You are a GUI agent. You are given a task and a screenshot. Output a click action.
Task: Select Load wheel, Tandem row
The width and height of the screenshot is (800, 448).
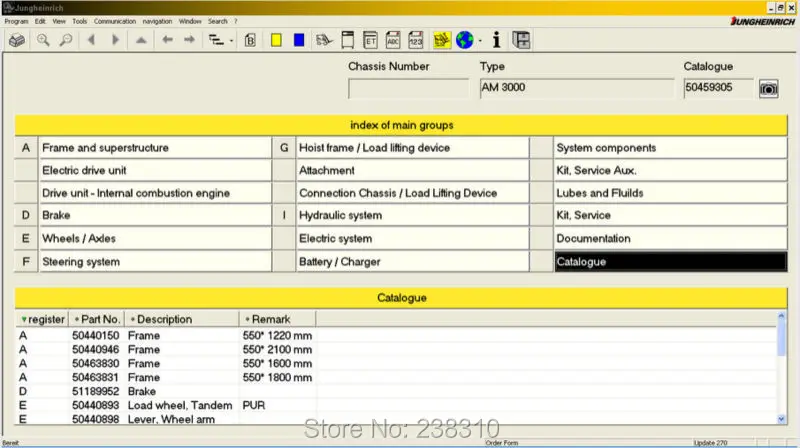396,405
